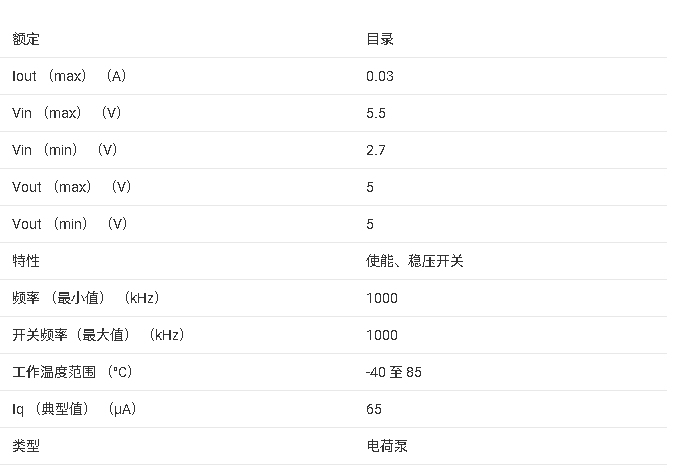Select the 电荷泵 type value
The width and height of the screenshot is (679, 465).
tap(387, 446)
